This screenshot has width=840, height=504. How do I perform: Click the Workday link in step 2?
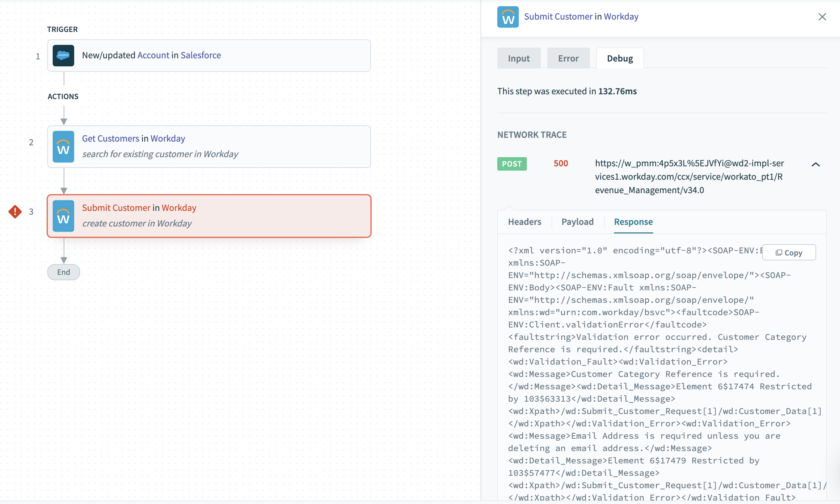click(x=167, y=138)
